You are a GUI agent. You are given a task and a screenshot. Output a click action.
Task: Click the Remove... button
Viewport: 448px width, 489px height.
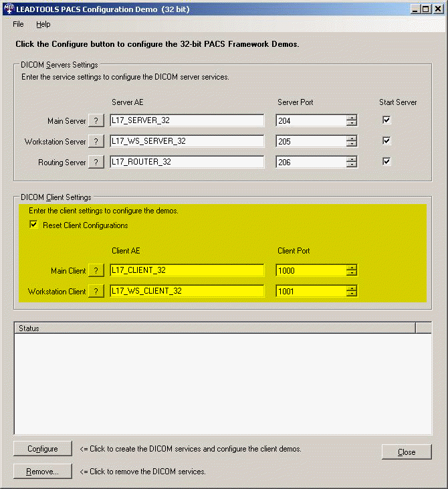tap(42, 472)
